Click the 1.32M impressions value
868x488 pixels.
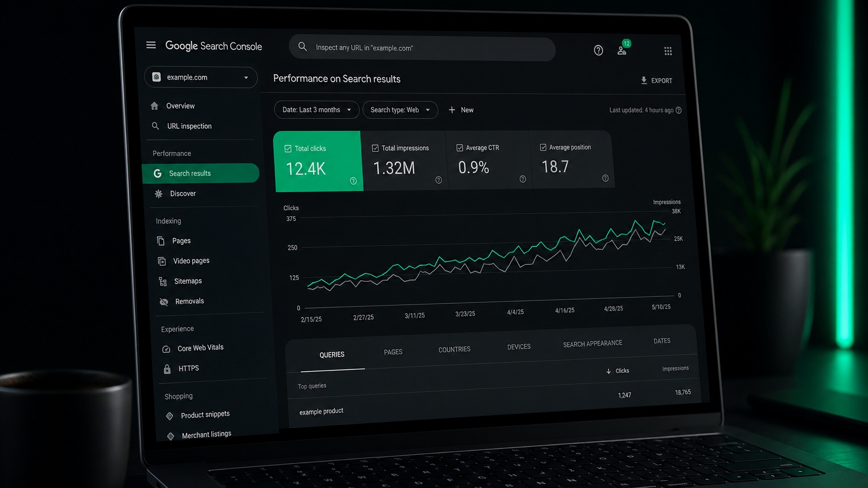(394, 168)
